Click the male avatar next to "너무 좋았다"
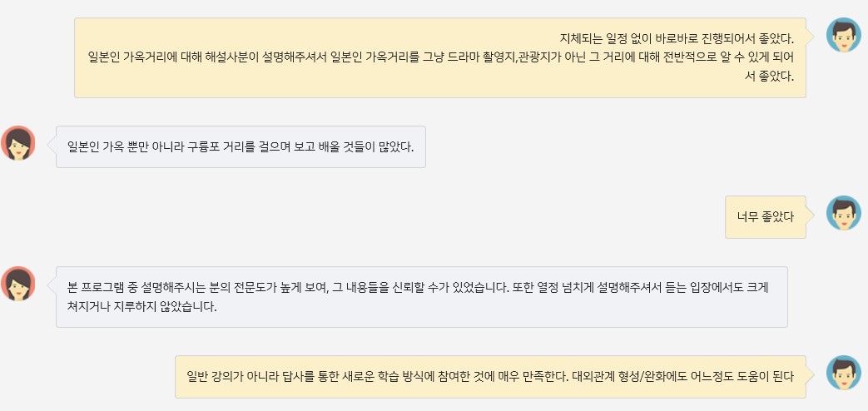This screenshot has height=411, width=868. click(843, 213)
